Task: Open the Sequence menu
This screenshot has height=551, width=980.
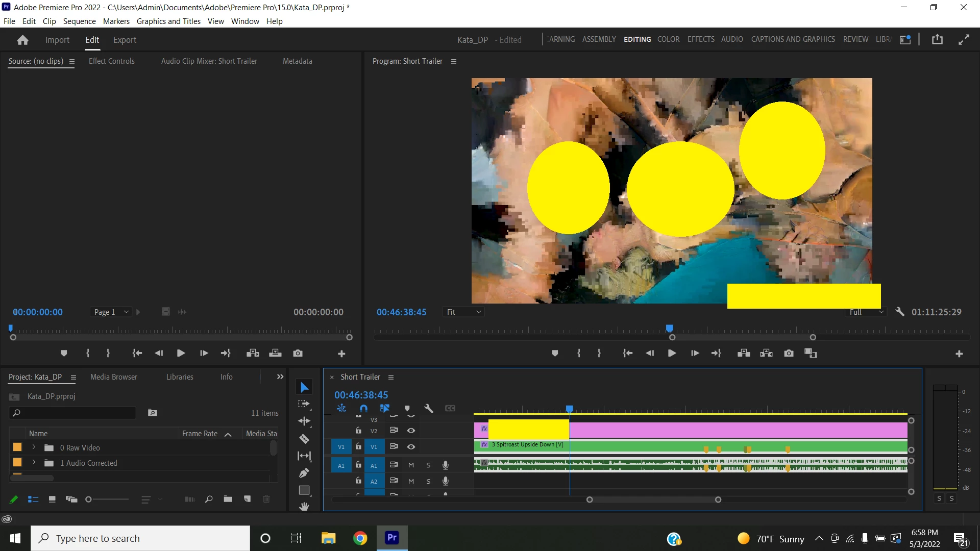Action: [79, 21]
